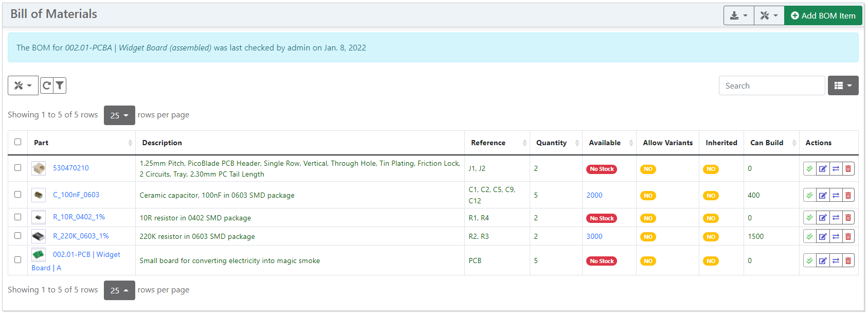Open the download BOM dropdown

coord(738,16)
